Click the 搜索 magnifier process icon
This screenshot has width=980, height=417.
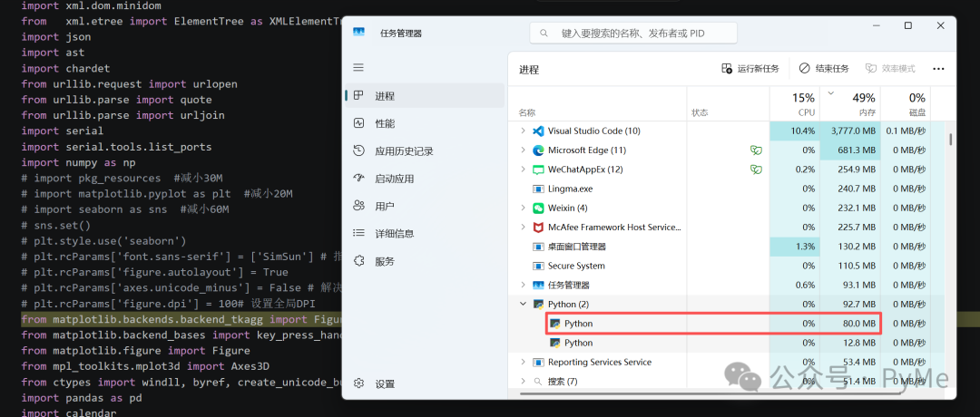tap(538, 381)
